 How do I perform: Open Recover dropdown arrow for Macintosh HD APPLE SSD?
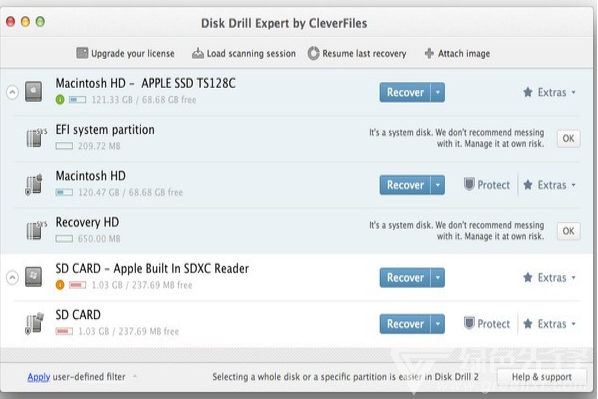pos(438,92)
